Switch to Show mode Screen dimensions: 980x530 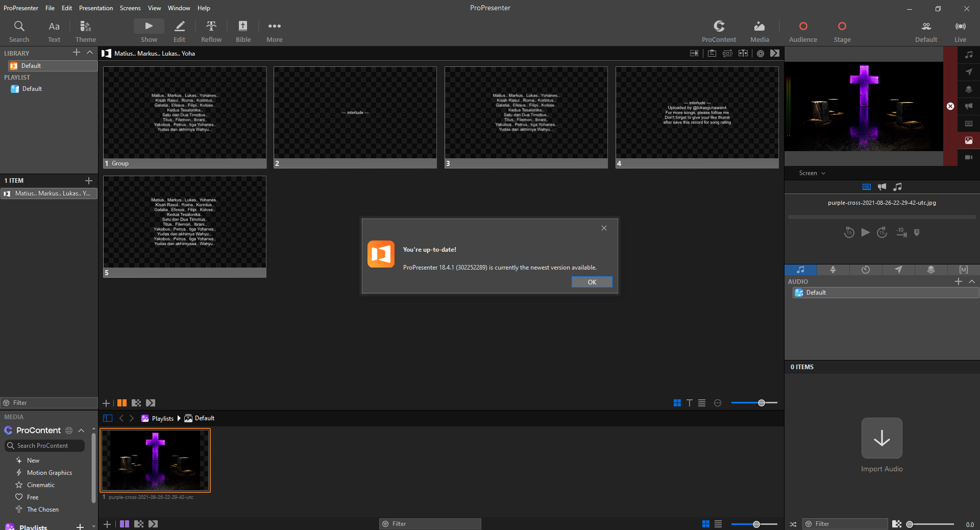point(149,32)
